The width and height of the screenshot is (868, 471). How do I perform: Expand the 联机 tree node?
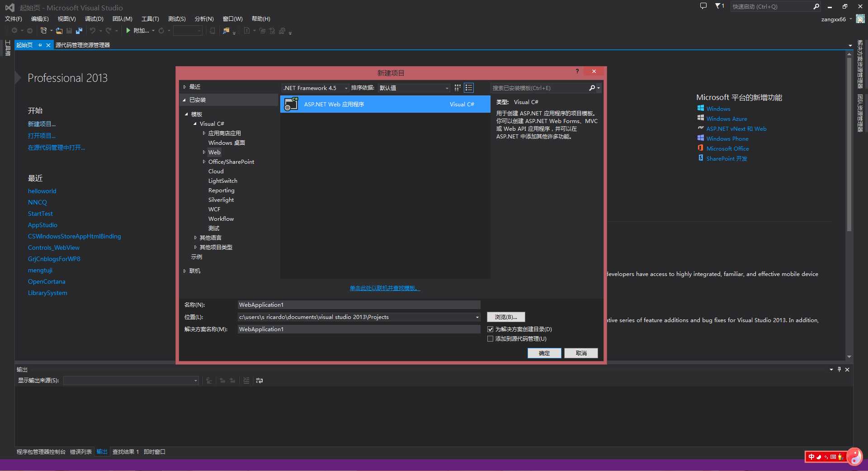(184, 271)
